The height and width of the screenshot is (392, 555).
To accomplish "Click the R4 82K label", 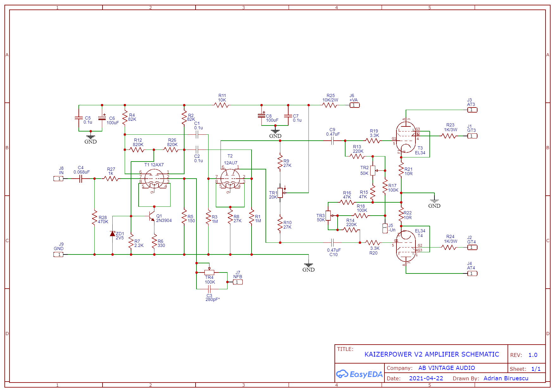I will [132, 117].
